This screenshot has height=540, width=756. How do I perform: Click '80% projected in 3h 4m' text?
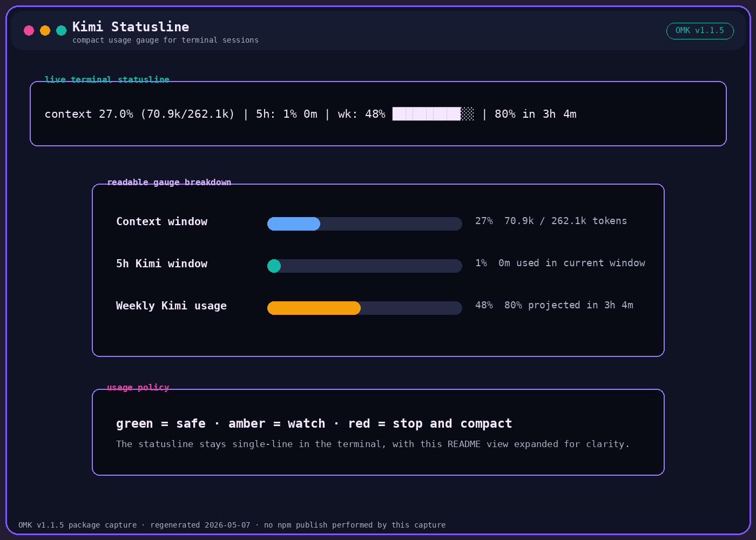click(569, 305)
